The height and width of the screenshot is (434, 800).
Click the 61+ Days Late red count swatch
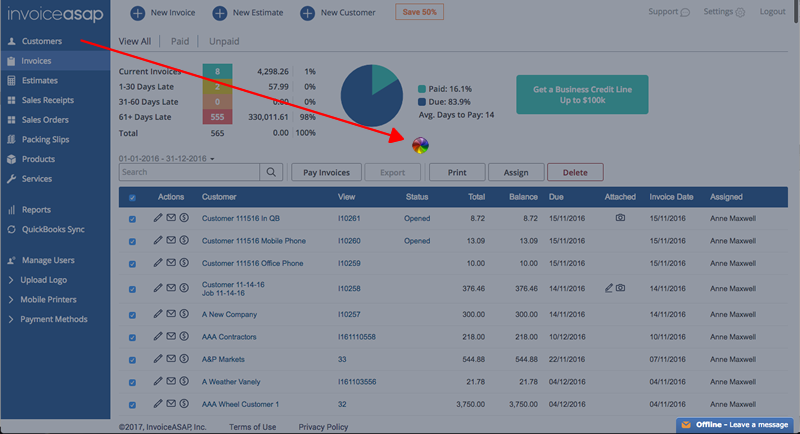click(217, 117)
